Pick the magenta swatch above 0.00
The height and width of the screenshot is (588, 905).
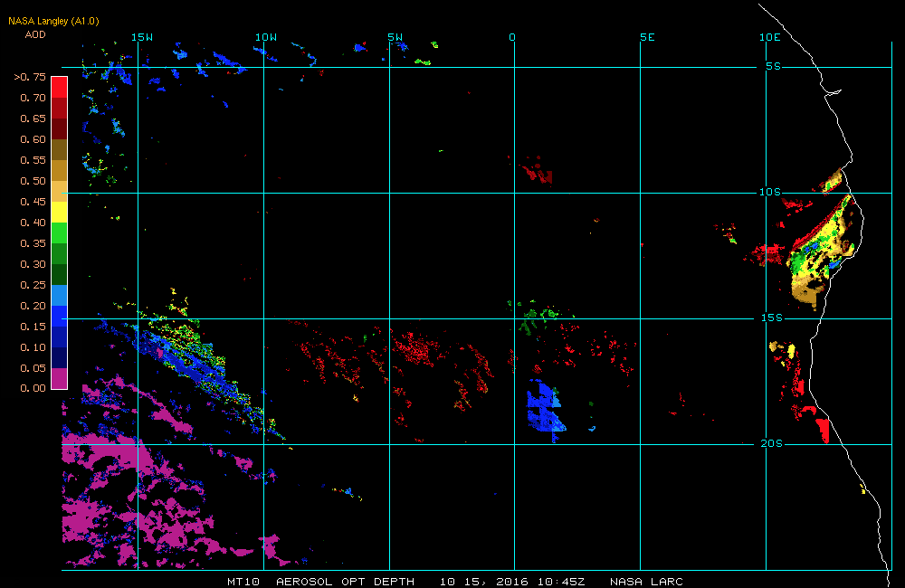[x=60, y=378]
